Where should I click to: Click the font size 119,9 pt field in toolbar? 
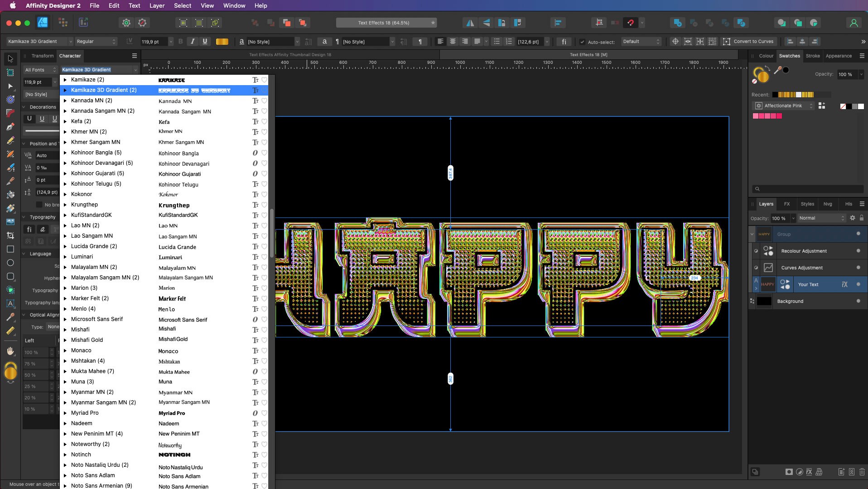click(154, 42)
